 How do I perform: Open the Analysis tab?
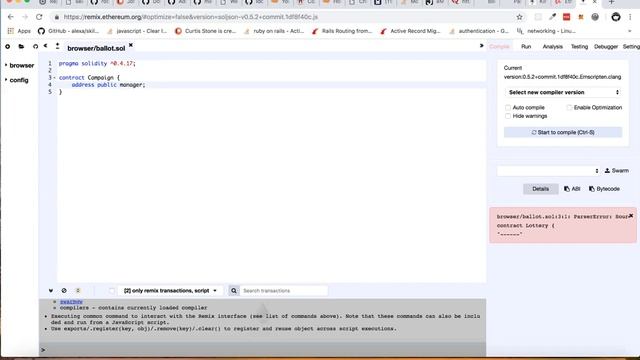click(x=552, y=47)
